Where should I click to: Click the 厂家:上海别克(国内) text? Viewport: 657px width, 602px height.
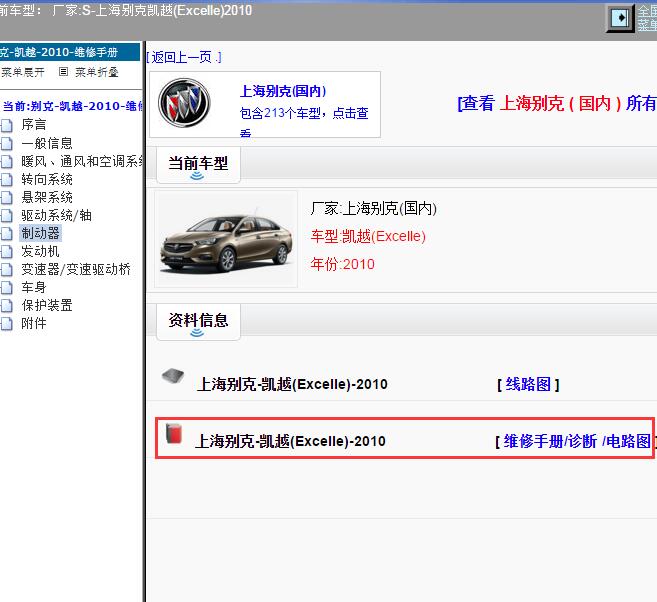[x=374, y=208]
